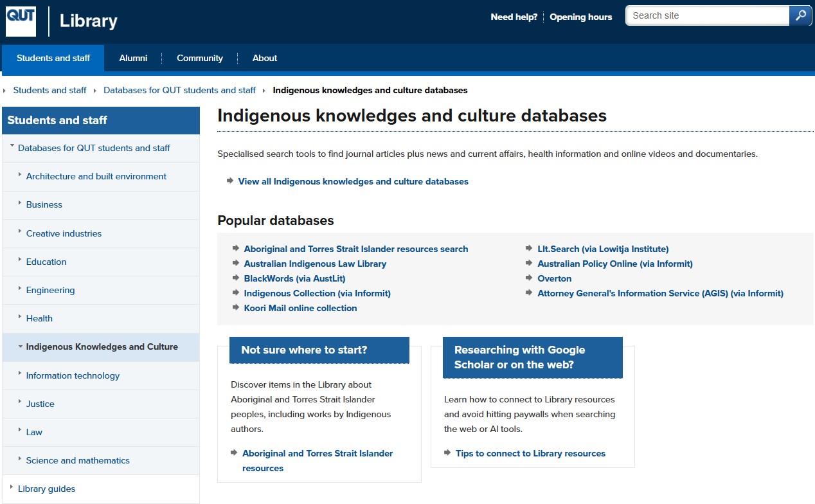815x504 pixels.
Task: Click arrow icon beside View all databases
Action: pos(230,181)
